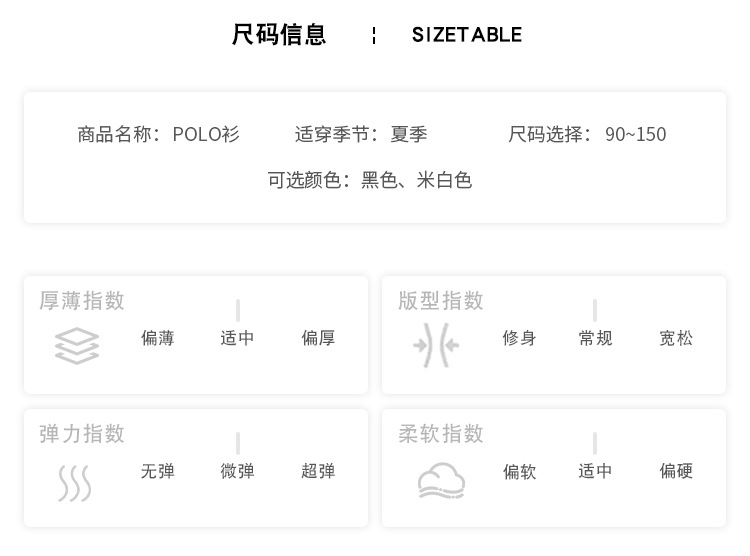This screenshot has height=556, width=750.
Task: Click the 尺码选择 90~150 text
Action: (x=587, y=134)
